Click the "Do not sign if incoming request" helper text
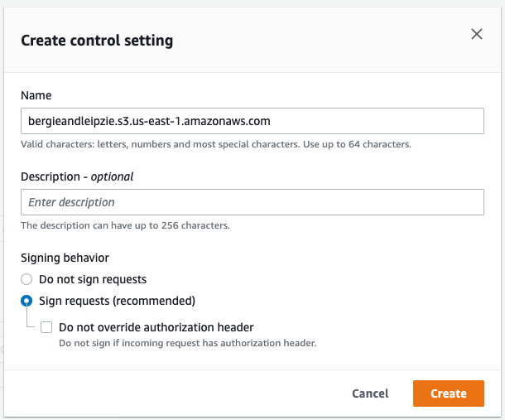Viewport: 505px width, 420px height. pos(187,342)
